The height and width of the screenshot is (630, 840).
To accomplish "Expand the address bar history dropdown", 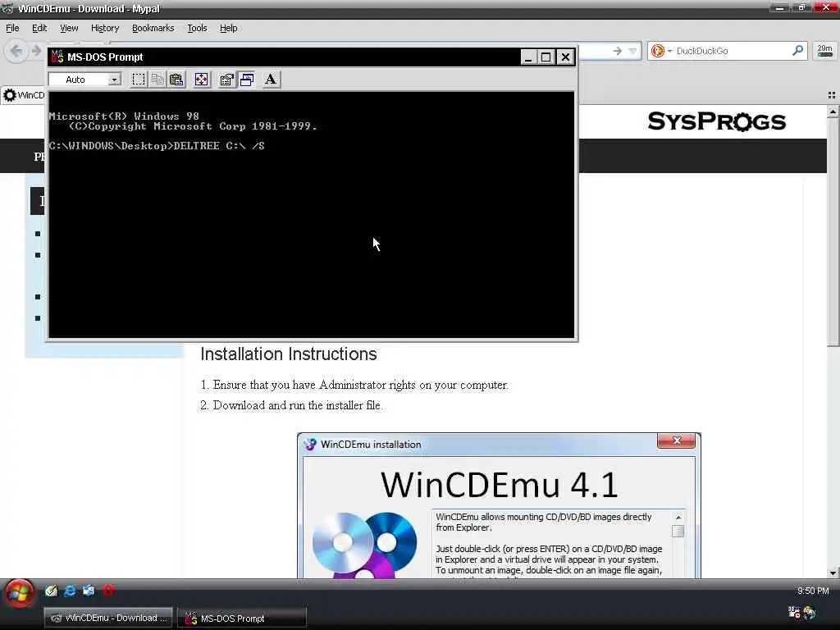I will [632, 51].
